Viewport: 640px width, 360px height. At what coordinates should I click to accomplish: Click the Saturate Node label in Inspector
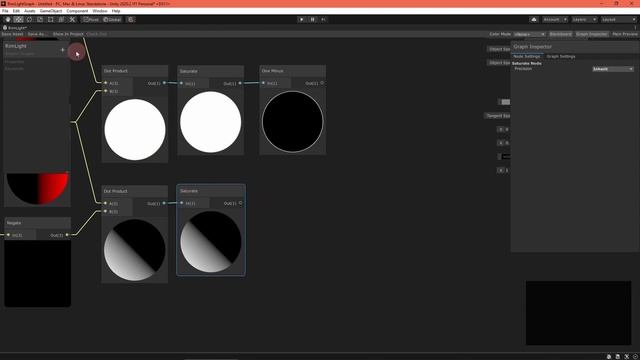click(x=527, y=64)
